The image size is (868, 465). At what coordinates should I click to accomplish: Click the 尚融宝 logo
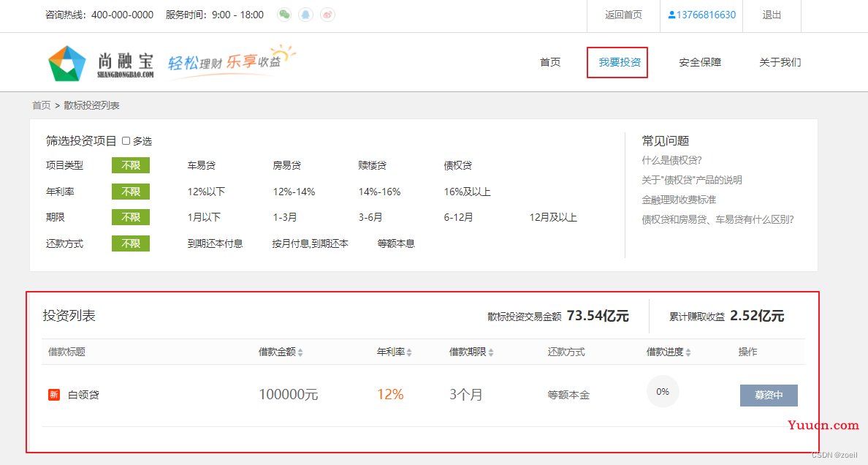101,63
